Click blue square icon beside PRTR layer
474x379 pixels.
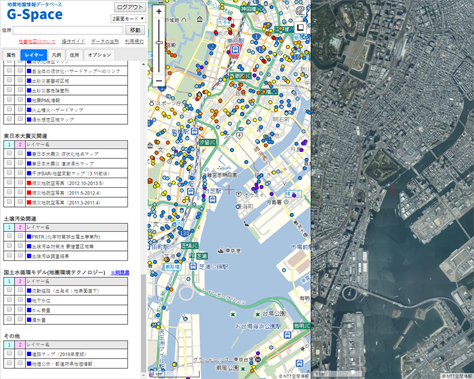click(29, 237)
